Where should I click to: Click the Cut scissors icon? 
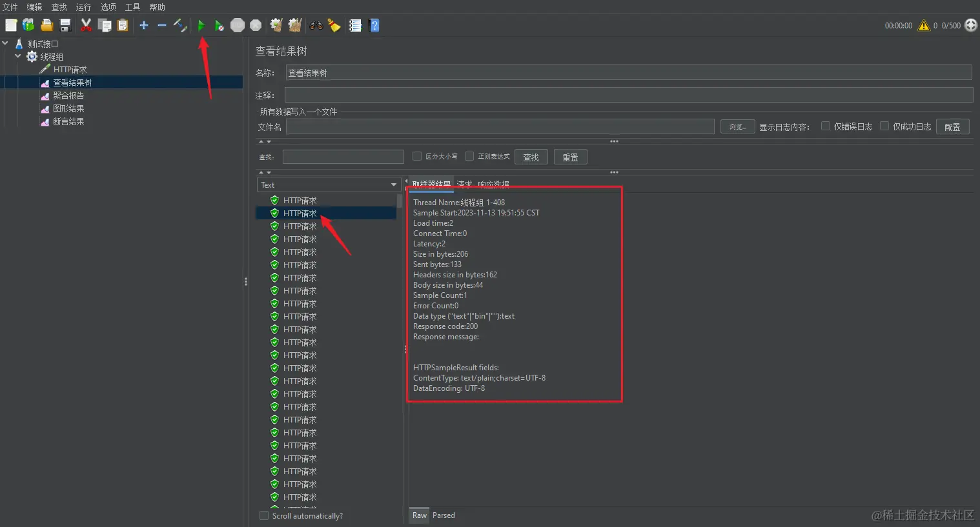click(86, 25)
